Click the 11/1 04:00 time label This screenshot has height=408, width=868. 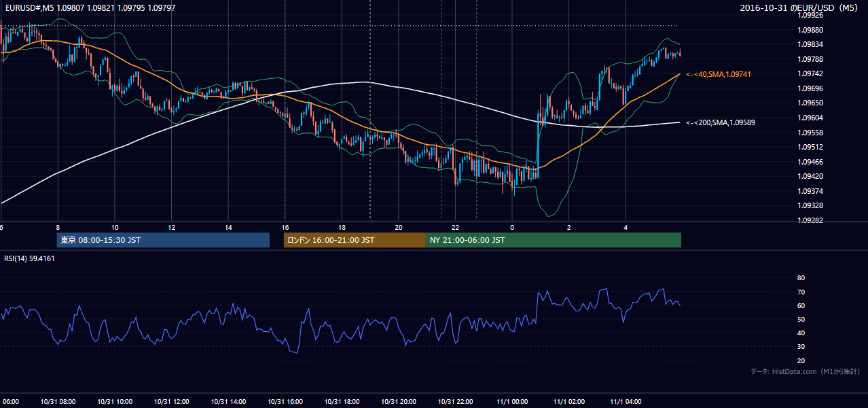626,402
